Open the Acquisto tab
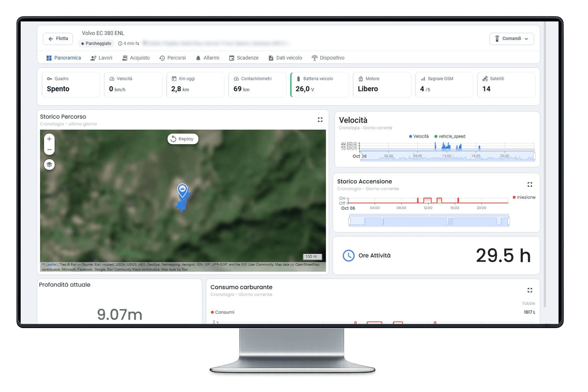 pos(136,58)
